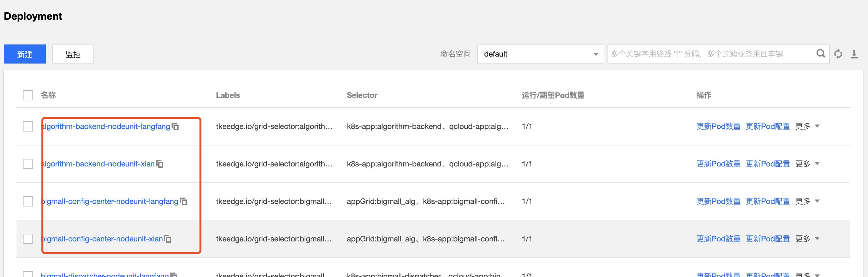Click the search magnifier icon
The height and width of the screenshot is (277, 868).
[821, 54]
